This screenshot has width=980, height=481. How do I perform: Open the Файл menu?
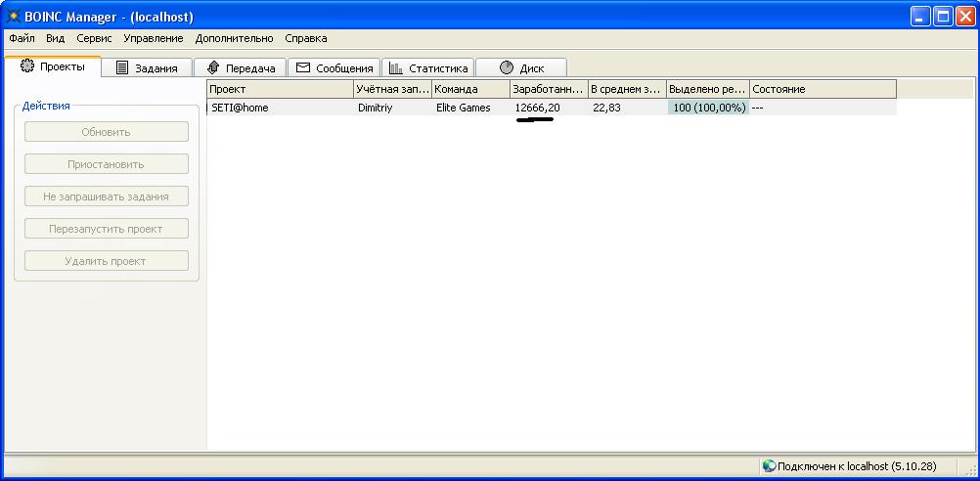pos(22,38)
